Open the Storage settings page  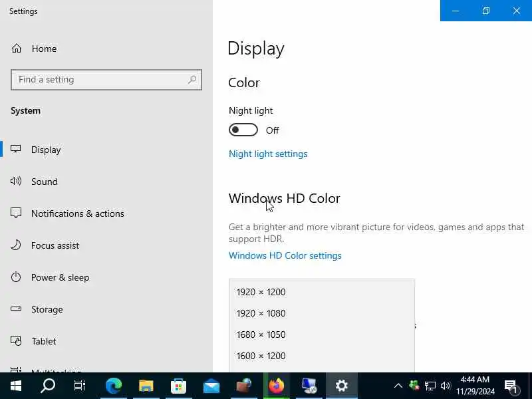pos(47,309)
